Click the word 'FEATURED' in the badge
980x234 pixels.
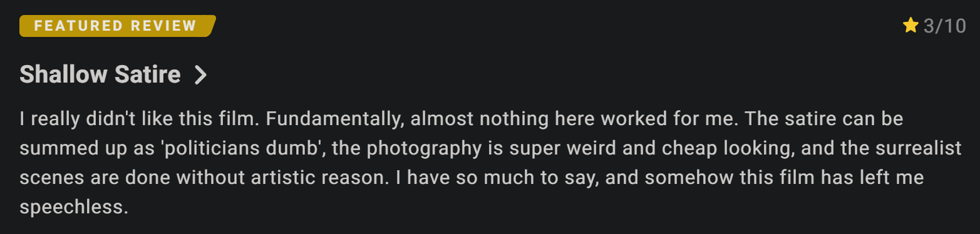78,26
